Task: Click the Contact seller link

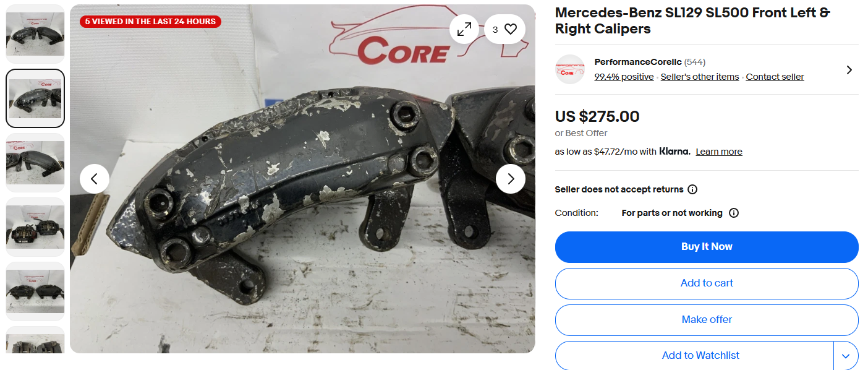Action: tap(775, 77)
